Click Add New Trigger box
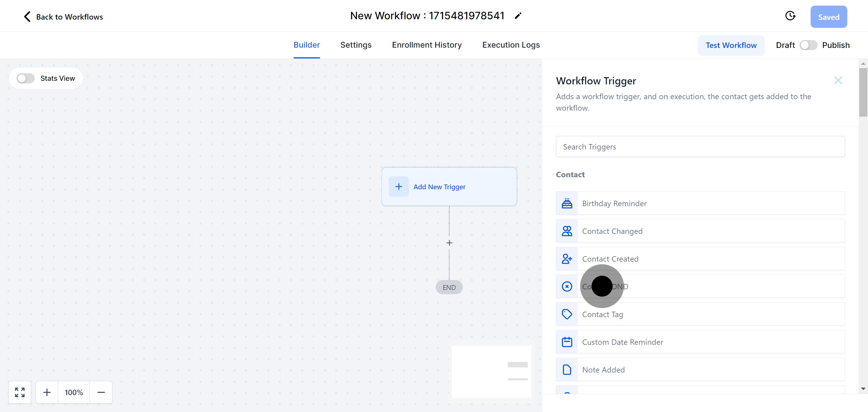The image size is (868, 412). pyautogui.click(x=449, y=187)
